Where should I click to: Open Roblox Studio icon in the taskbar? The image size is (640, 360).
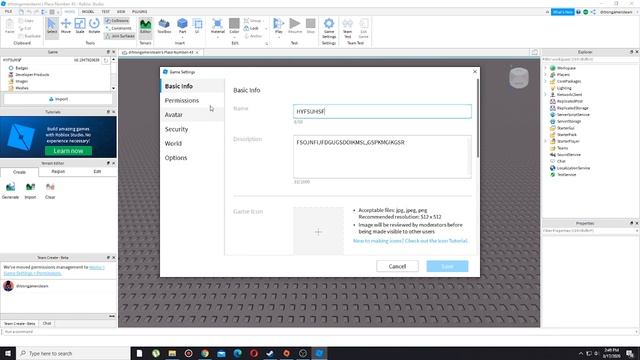(319, 353)
